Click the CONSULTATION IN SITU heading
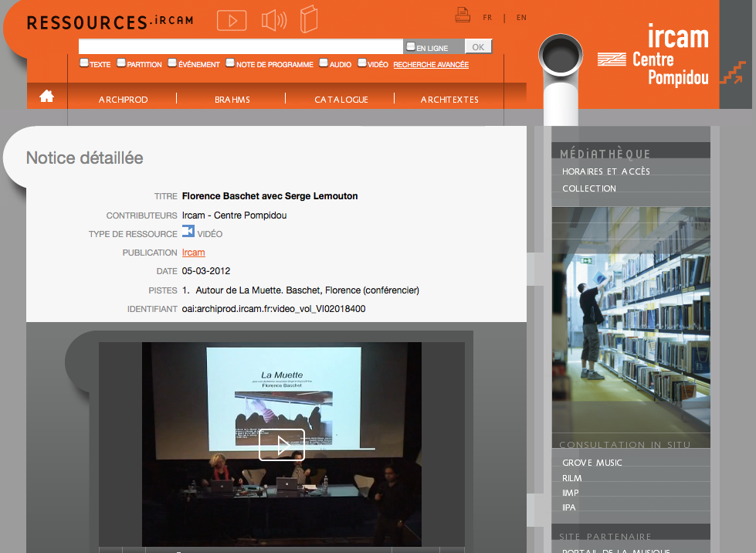 pos(625,445)
